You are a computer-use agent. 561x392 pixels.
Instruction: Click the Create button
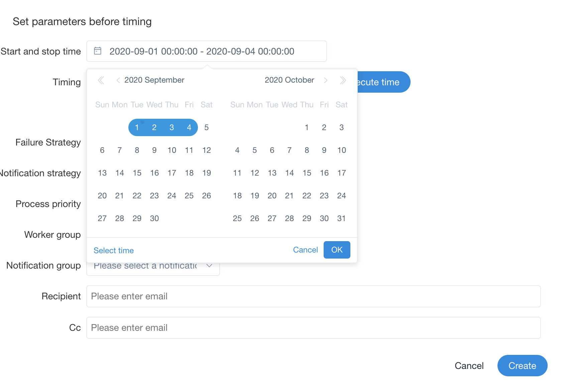coord(522,366)
